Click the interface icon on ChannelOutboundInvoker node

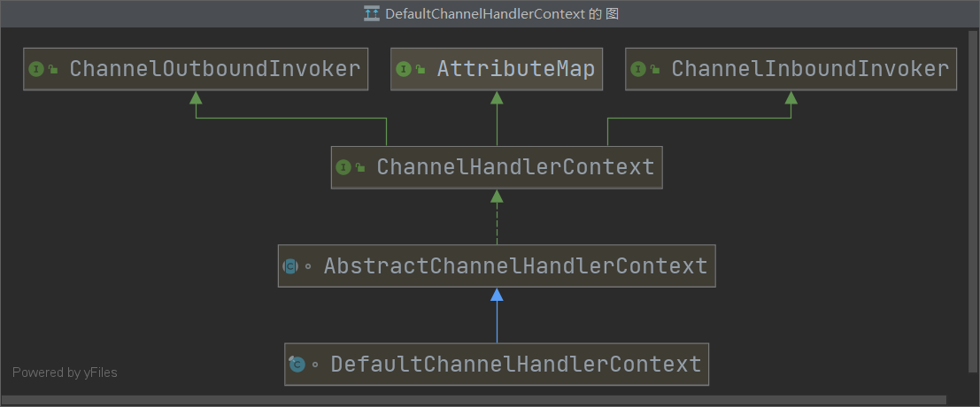37,69
